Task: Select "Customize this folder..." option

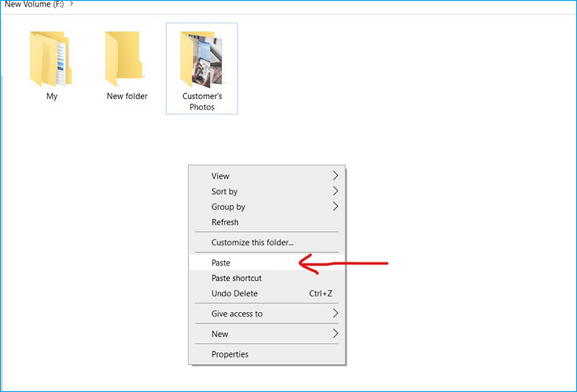Action: (252, 243)
